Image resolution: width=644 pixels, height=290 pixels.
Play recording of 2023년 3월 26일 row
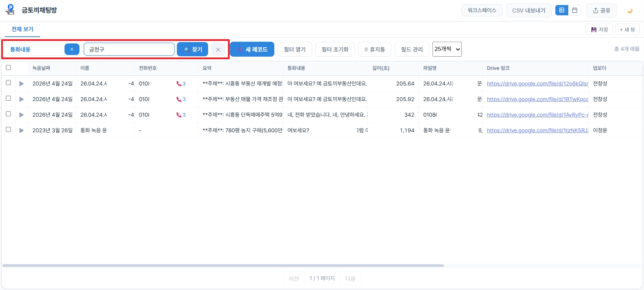pyautogui.click(x=21, y=130)
